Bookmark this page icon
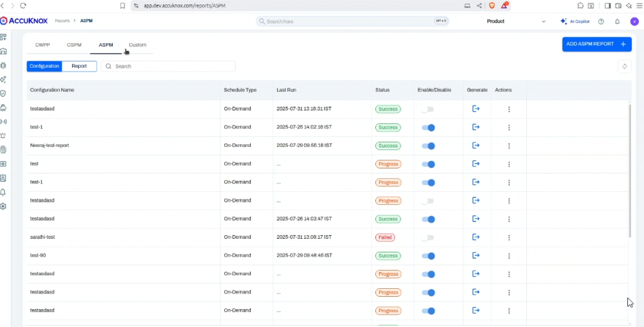 point(123,6)
